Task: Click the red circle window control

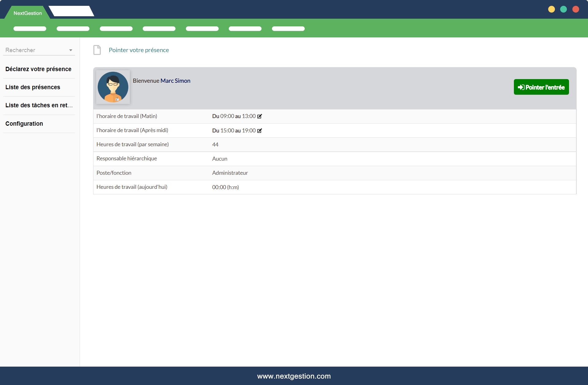Action: click(576, 10)
